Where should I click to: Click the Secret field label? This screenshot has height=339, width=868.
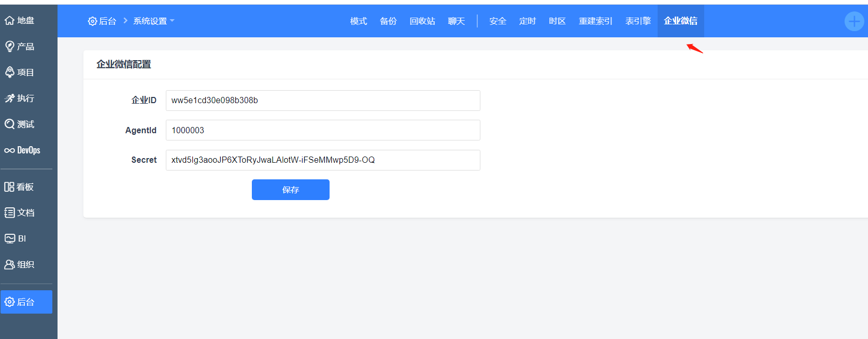click(144, 160)
